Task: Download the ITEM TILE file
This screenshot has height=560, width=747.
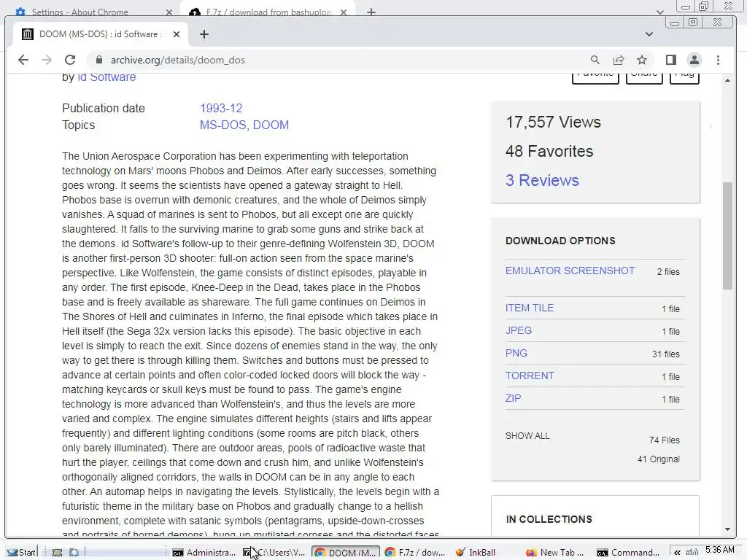Action: (530, 308)
